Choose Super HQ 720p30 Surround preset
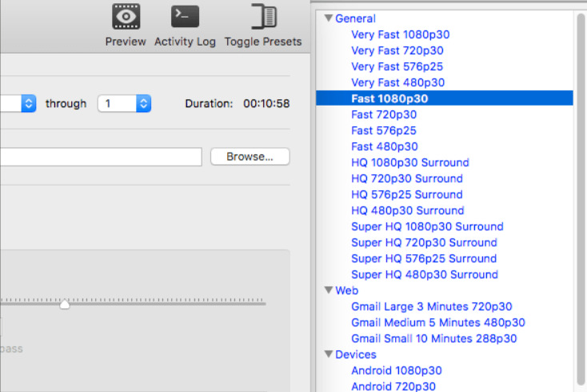The height and width of the screenshot is (392, 587). 424,242
